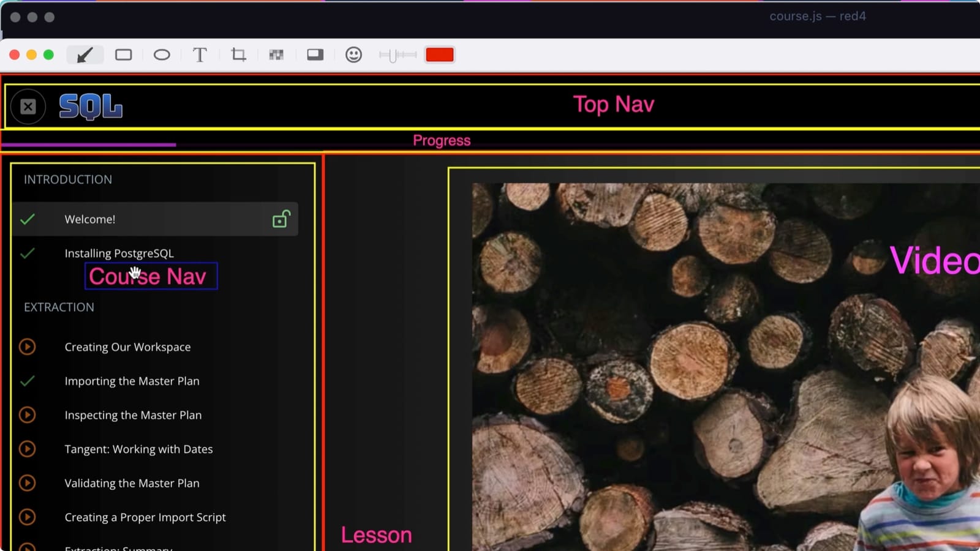Activate the crop tool

coord(238,55)
